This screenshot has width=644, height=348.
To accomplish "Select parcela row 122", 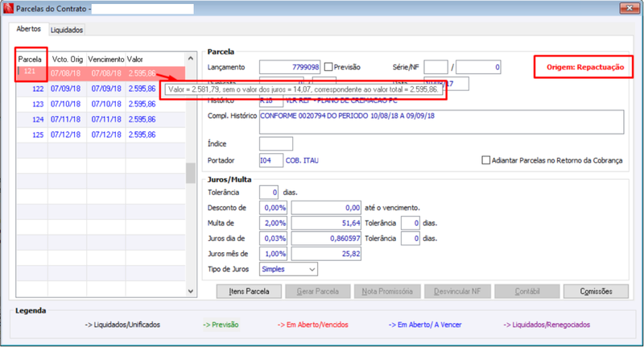I will 101,89.
